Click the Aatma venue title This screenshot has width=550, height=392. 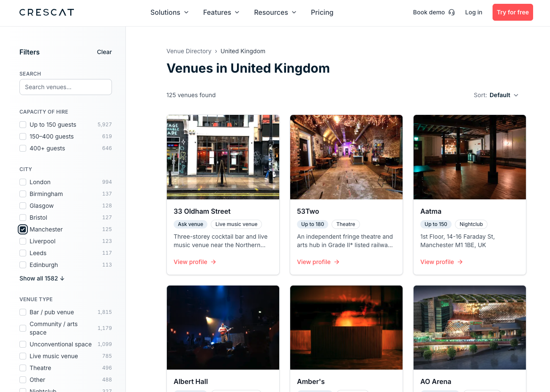(431, 211)
